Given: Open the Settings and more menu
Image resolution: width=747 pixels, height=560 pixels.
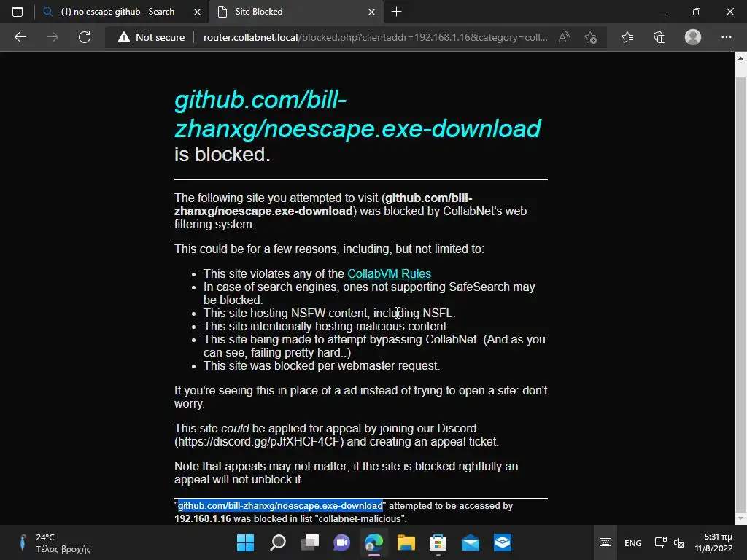Looking at the screenshot, I should 726,37.
